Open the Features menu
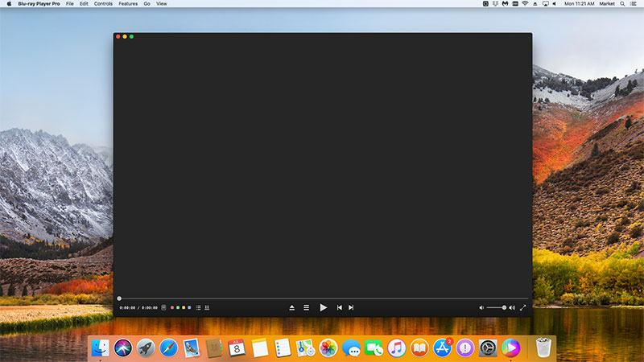This screenshot has width=644, height=362. coord(128,4)
